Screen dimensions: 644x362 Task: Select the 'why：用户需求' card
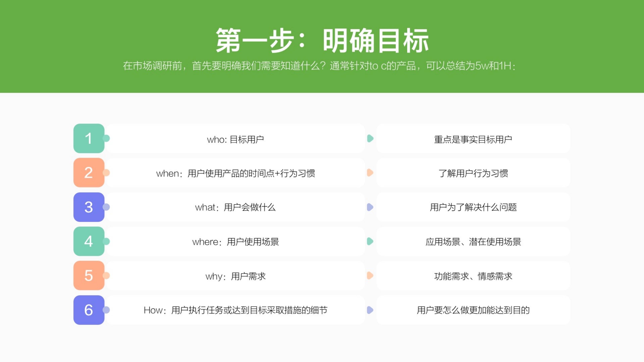[x=235, y=276]
